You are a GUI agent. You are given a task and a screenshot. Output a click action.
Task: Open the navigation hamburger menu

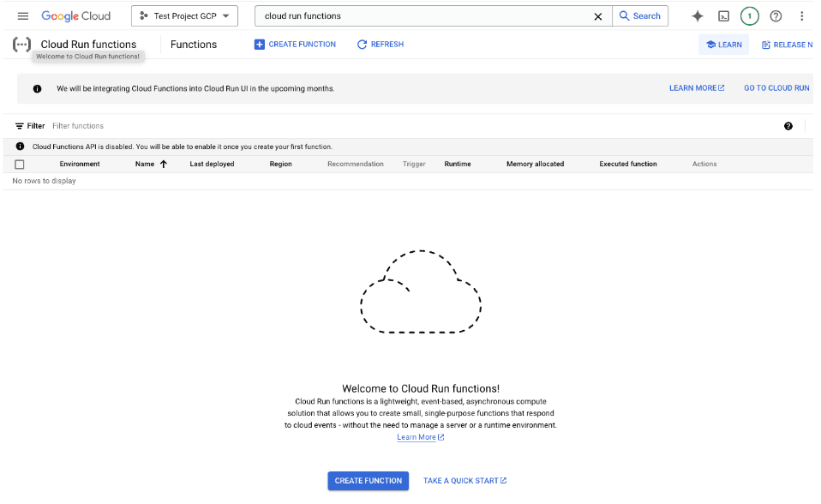[x=22, y=15]
